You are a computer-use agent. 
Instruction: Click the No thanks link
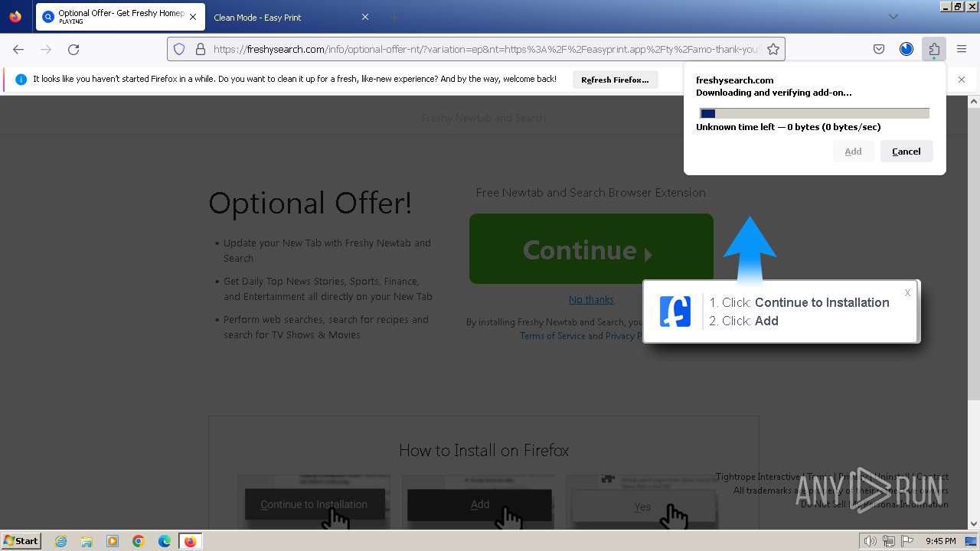point(591,299)
